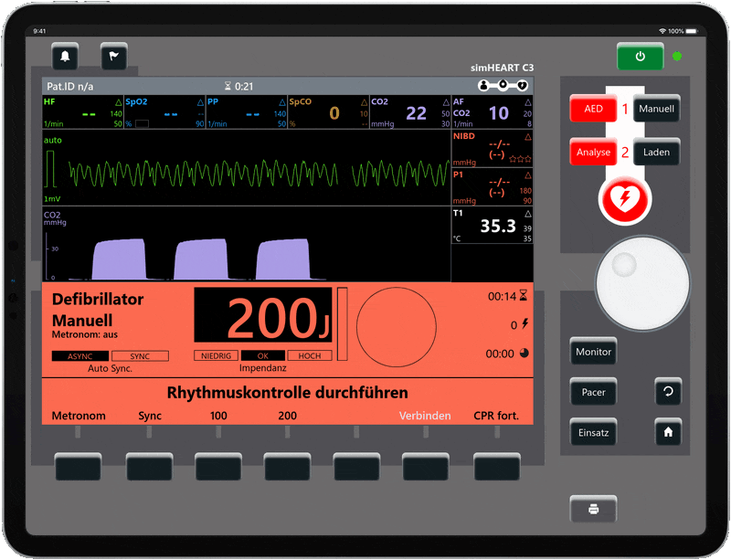The image size is (731, 560).
Task: Tap the event flag icon button
Action: tap(113, 57)
